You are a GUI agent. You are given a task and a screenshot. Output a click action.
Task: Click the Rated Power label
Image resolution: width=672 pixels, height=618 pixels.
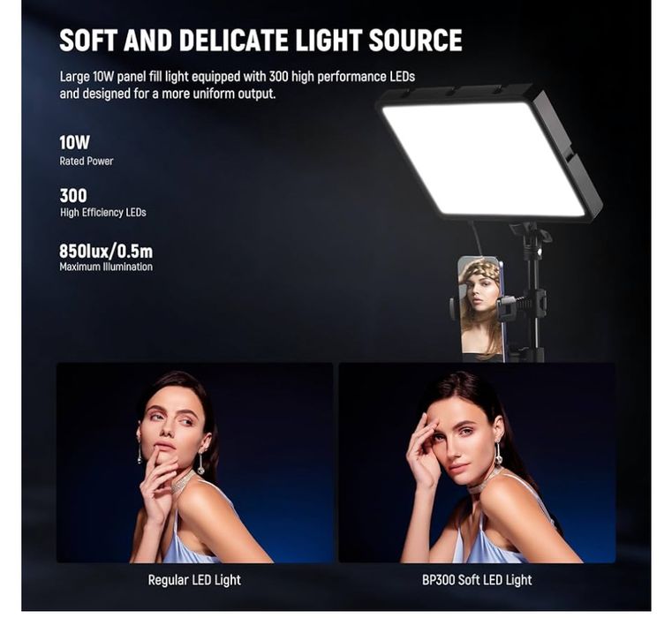87,162
